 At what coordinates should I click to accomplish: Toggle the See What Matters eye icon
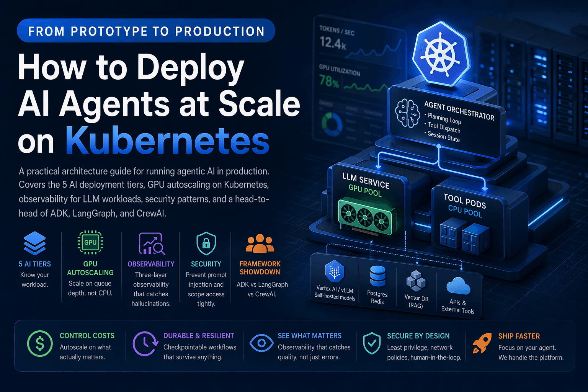pos(261,344)
